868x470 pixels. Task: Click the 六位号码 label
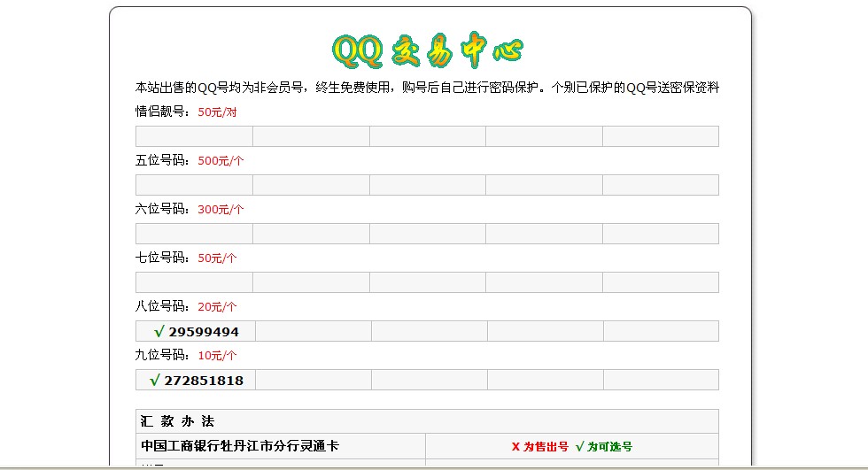point(163,209)
